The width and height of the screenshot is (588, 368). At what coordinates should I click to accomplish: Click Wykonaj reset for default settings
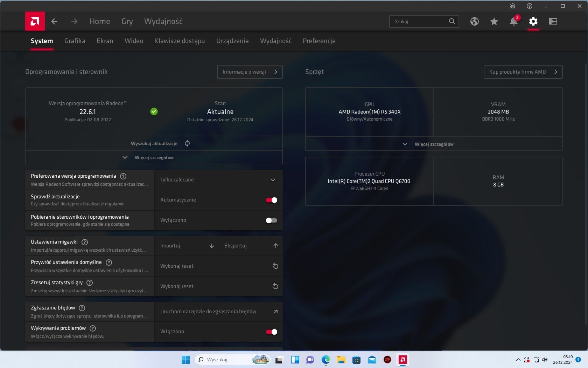click(218, 266)
